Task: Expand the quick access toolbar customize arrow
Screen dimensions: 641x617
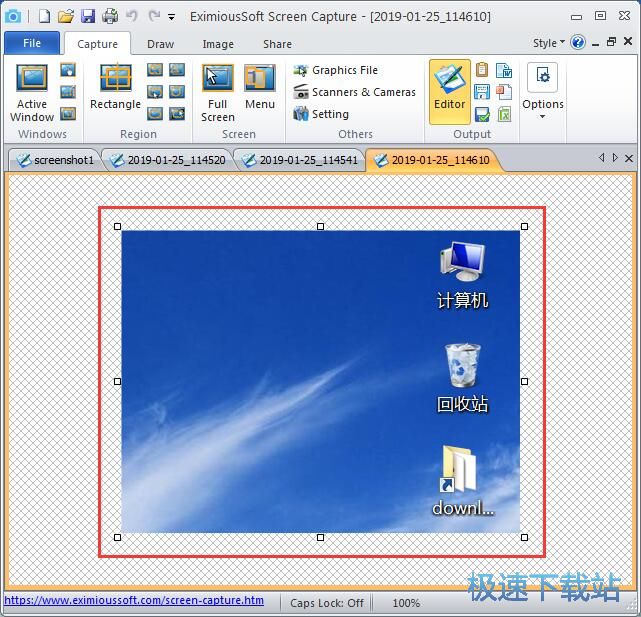Action: point(172,17)
